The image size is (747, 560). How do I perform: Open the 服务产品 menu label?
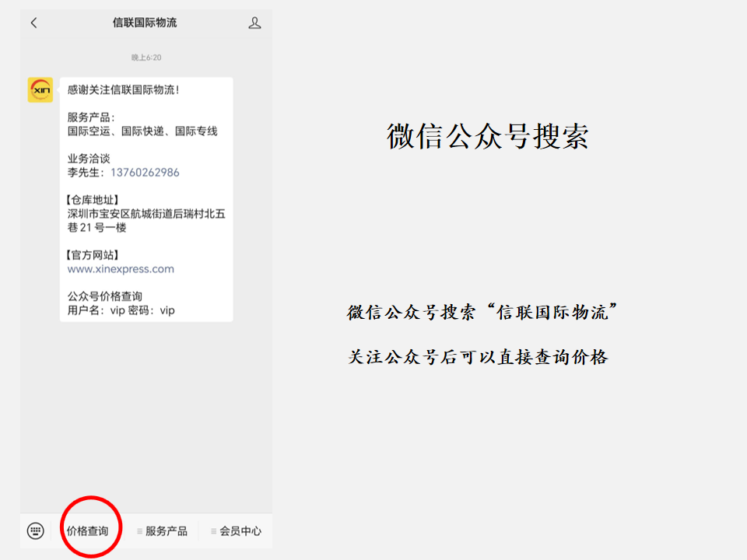click(x=167, y=531)
